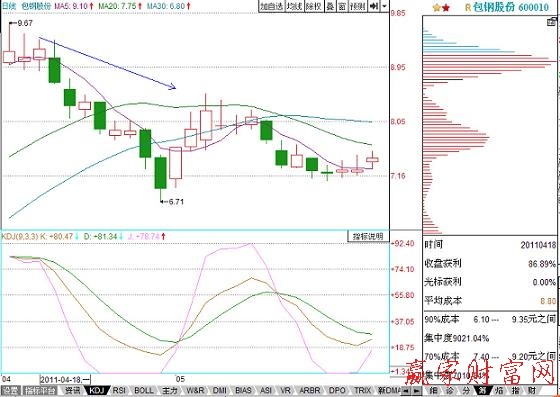Switch to the BOLL indicator tab

(144, 391)
